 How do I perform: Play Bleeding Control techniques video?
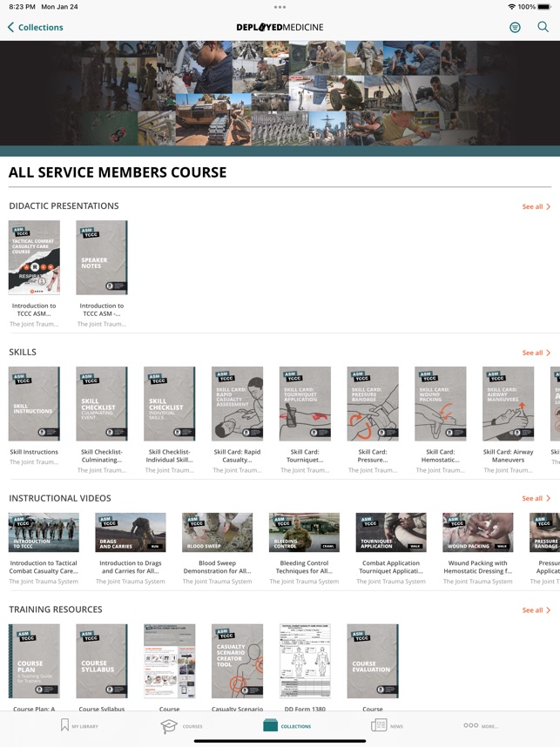[304, 532]
